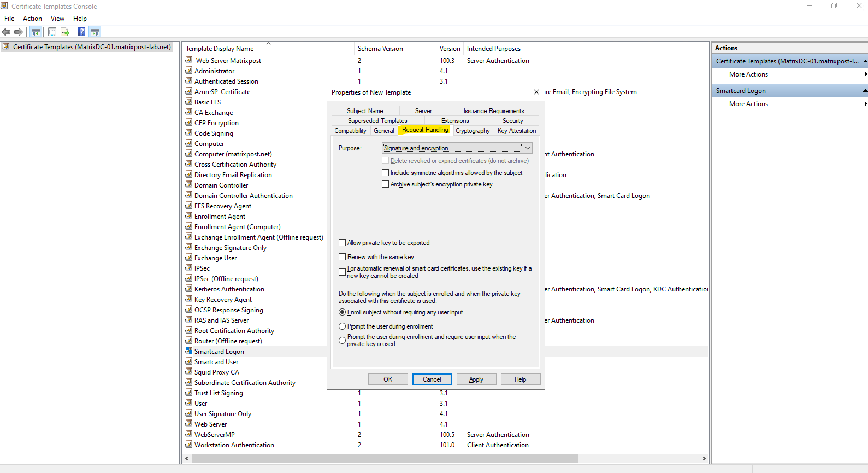Click the Basic EFS template icon
Screen dimensions: 868x473
point(188,102)
